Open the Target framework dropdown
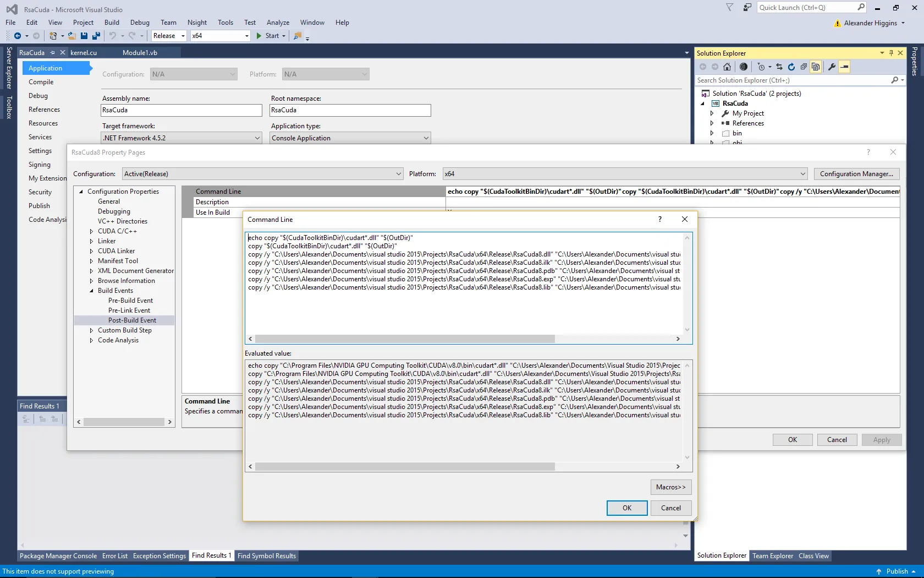 tap(182, 138)
